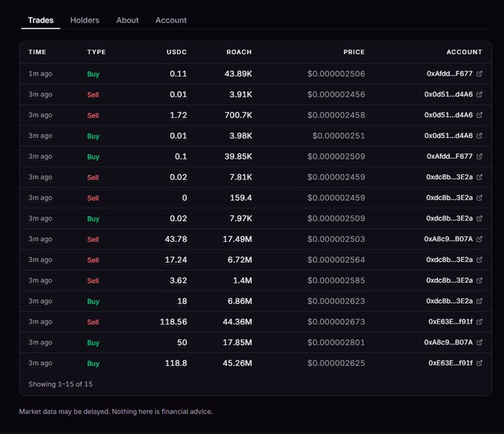This screenshot has height=434, width=504.
Task: Click Buy label in the 17.85M row
Action: click(93, 343)
